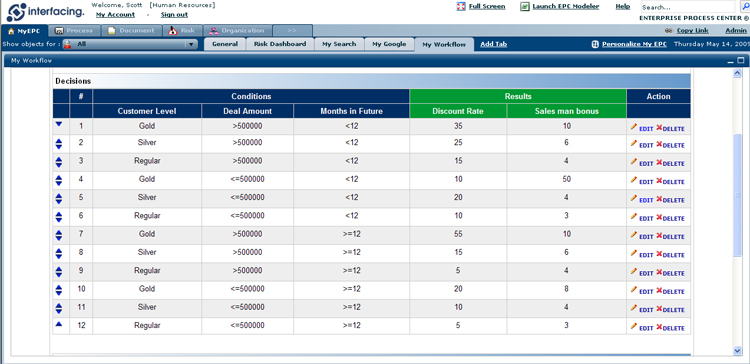Move decision row 12 up
The image size is (750, 364).
tap(59, 324)
